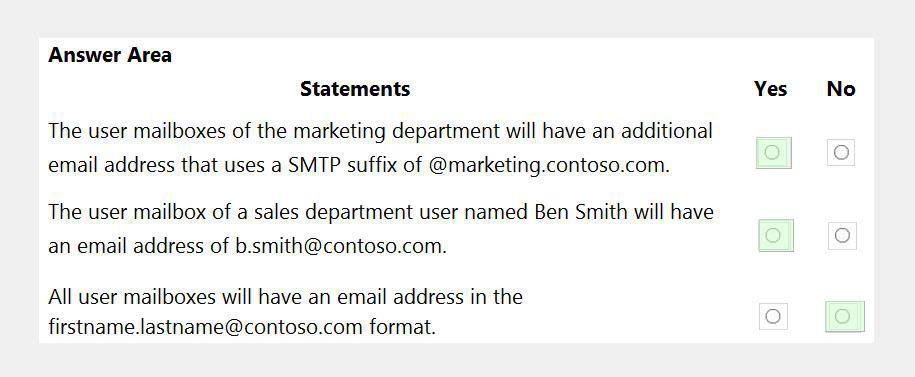Click "The user mailboxes of the marketing" line
Viewport: 915px width, 377px height.
[x=380, y=131]
